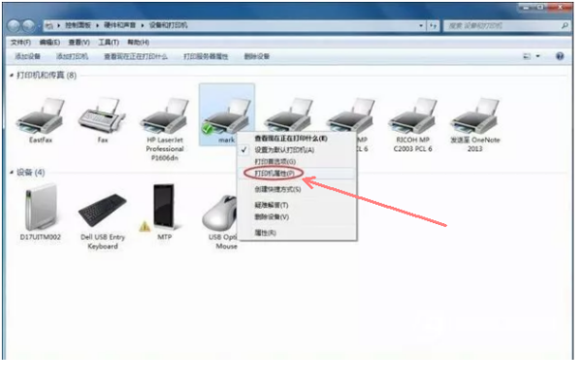The height and width of the screenshot is (392, 582).
Task: Click the 打印服务器属性 toolbar button
Action: point(206,57)
